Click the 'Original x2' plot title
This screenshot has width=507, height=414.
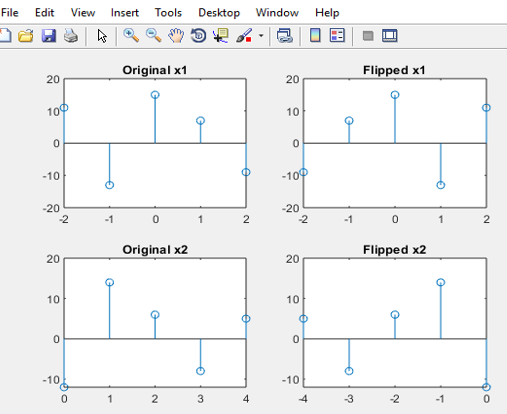[x=155, y=250]
